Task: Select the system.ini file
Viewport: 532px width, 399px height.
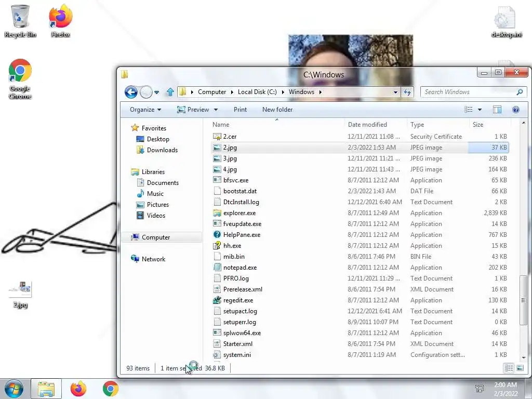Action: tap(360, 355)
